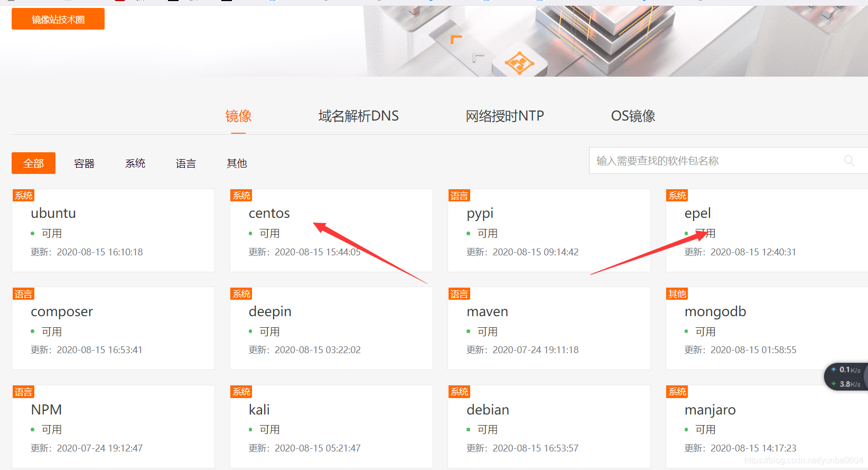Click the 语言 tag on maven card
The image size is (868, 470).
pyautogui.click(x=459, y=294)
